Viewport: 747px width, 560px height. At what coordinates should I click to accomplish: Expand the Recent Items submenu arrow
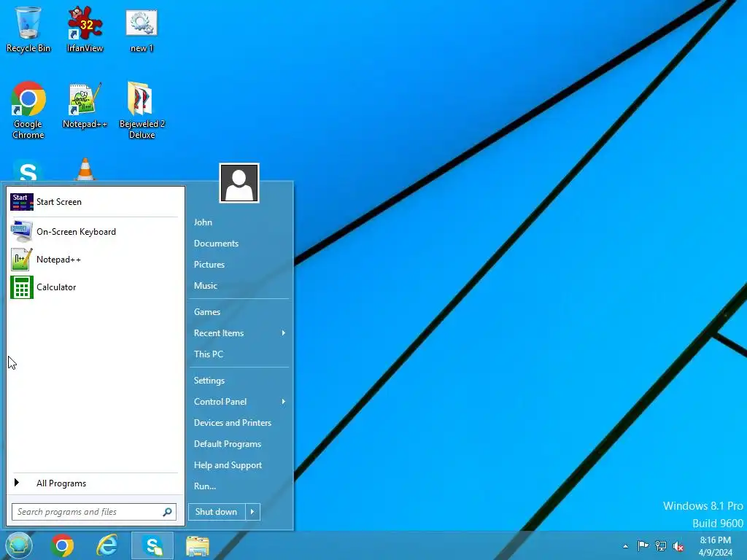[x=284, y=333]
